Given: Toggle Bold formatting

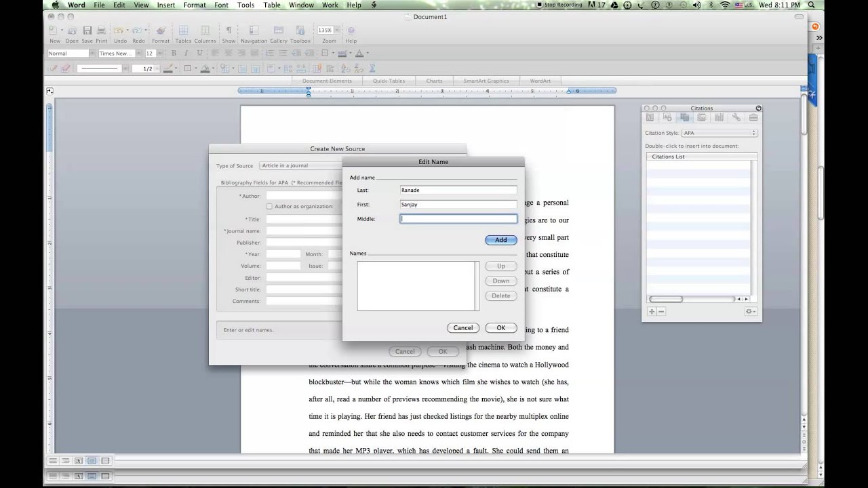Looking at the screenshot, I should [174, 53].
